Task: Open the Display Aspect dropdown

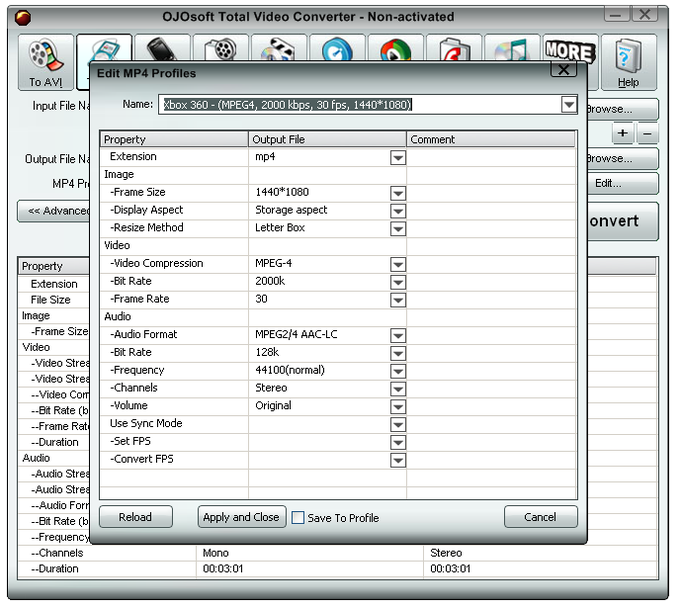Action: [x=398, y=210]
